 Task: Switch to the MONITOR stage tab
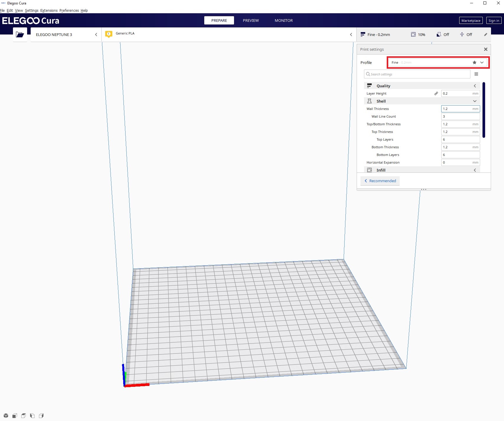[x=284, y=20]
